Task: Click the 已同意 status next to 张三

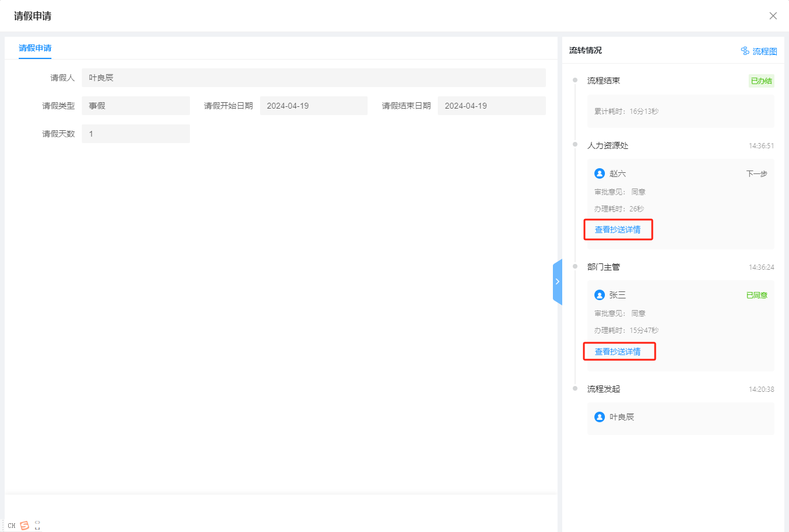Action: tap(756, 295)
